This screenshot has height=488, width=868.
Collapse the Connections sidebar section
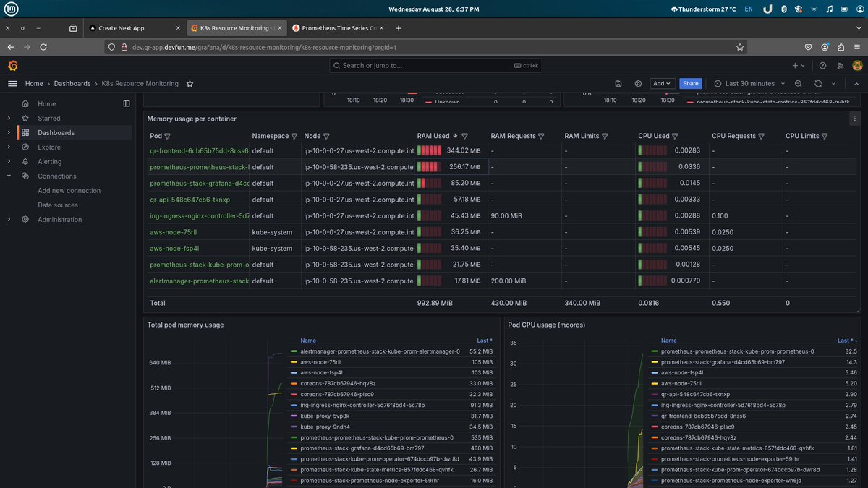[9, 176]
